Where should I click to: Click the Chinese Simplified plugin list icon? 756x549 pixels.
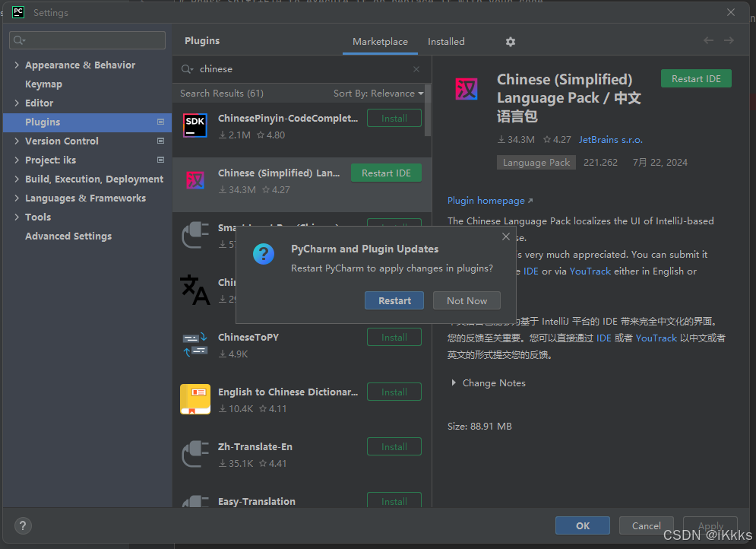(195, 180)
